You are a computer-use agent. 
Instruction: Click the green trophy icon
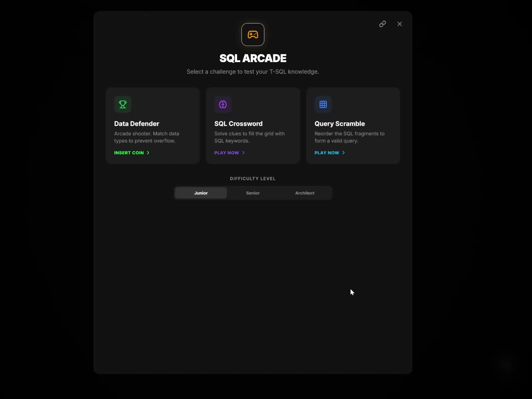[x=123, y=104]
